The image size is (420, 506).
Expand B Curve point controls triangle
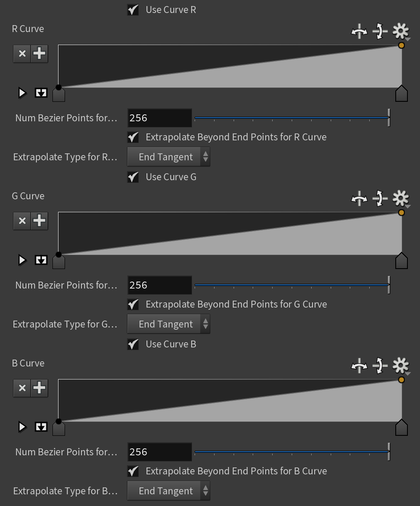tap(22, 427)
